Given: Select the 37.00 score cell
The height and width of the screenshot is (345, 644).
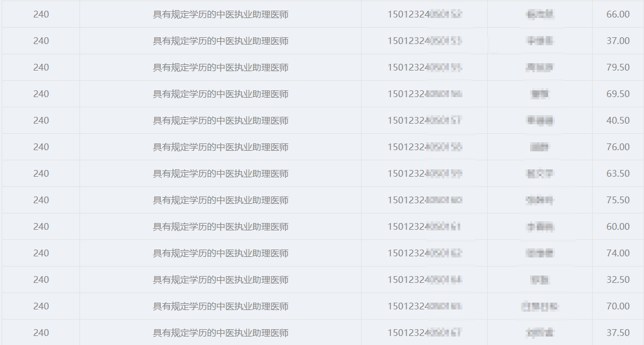Looking at the screenshot, I should [x=617, y=41].
